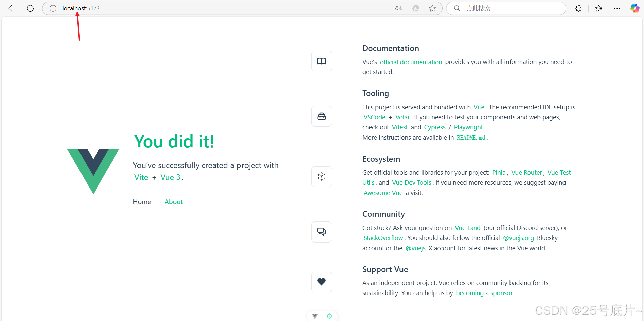Open the Playwright link
Viewport: 644px width, 321px height.
468,127
